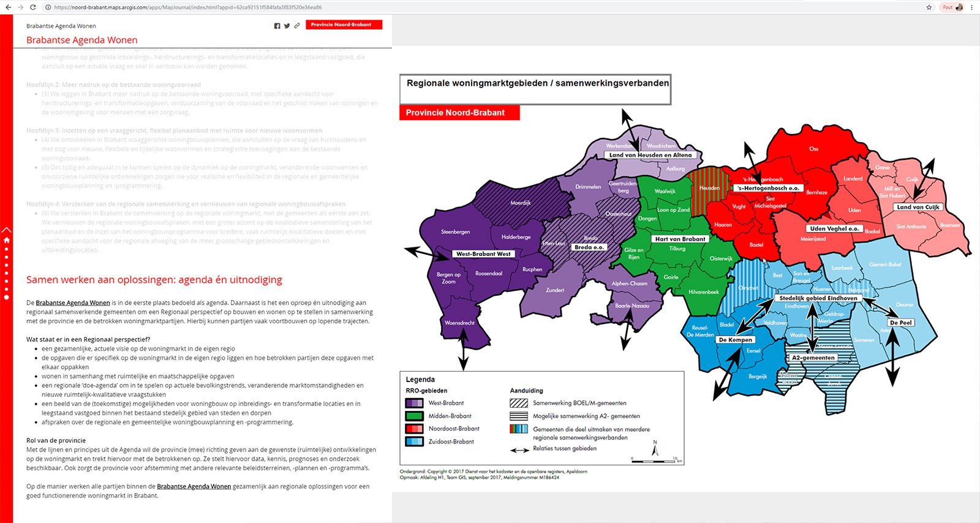View site information icon in address bar
This screenshot has height=523, width=980.
(x=48, y=7)
